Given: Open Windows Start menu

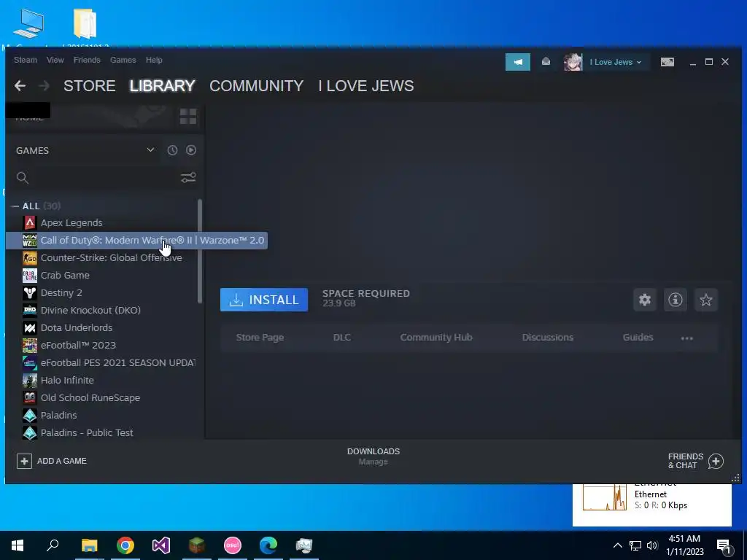Looking at the screenshot, I should tap(18, 545).
